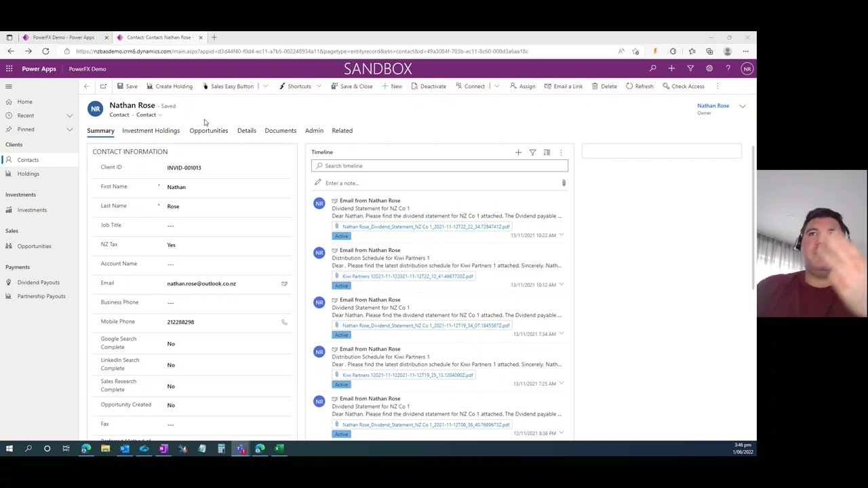The width and height of the screenshot is (868, 488).
Task: Open timeline more options ellipsis
Action: coord(561,152)
